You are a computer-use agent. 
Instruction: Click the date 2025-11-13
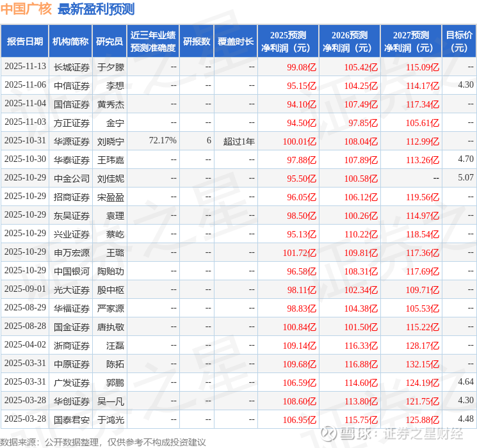(25, 67)
